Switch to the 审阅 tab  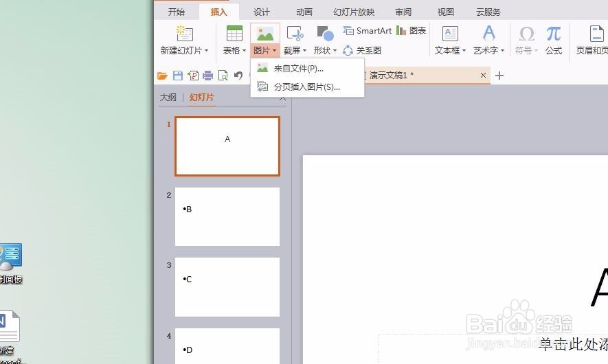click(x=403, y=12)
